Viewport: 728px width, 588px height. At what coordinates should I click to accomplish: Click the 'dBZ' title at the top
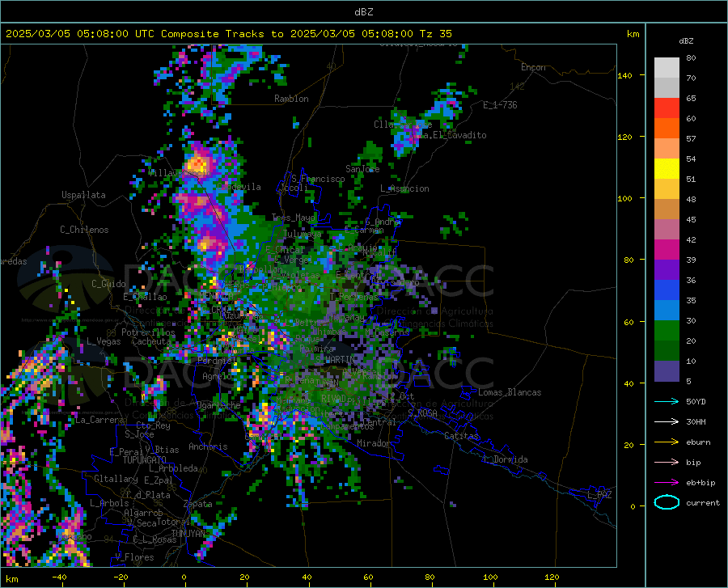point(363,11)
